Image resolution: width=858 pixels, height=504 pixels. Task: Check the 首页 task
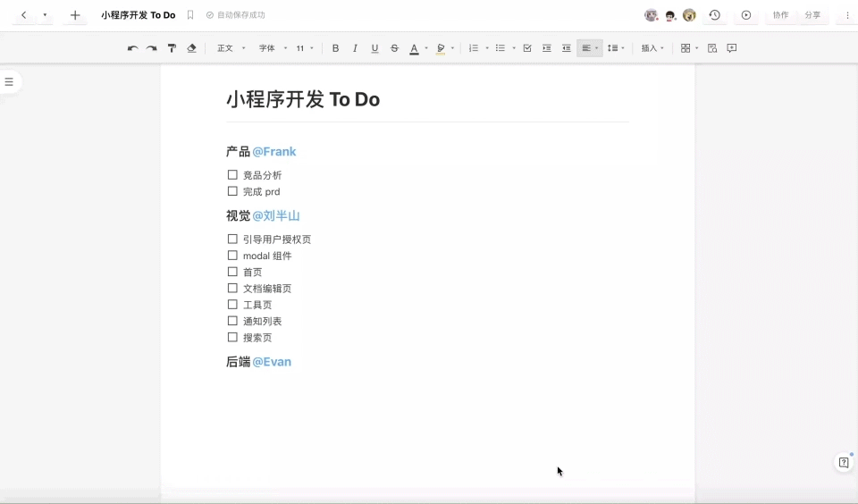[x=232, y=272]
